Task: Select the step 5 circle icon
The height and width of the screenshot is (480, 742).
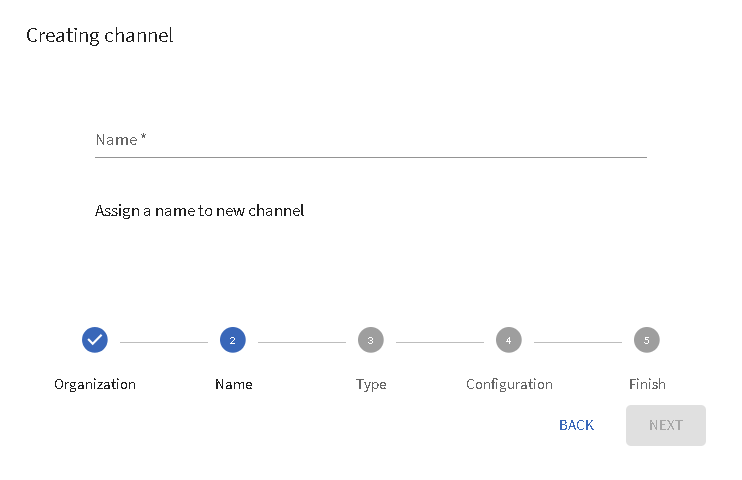Action: (647, 340)
